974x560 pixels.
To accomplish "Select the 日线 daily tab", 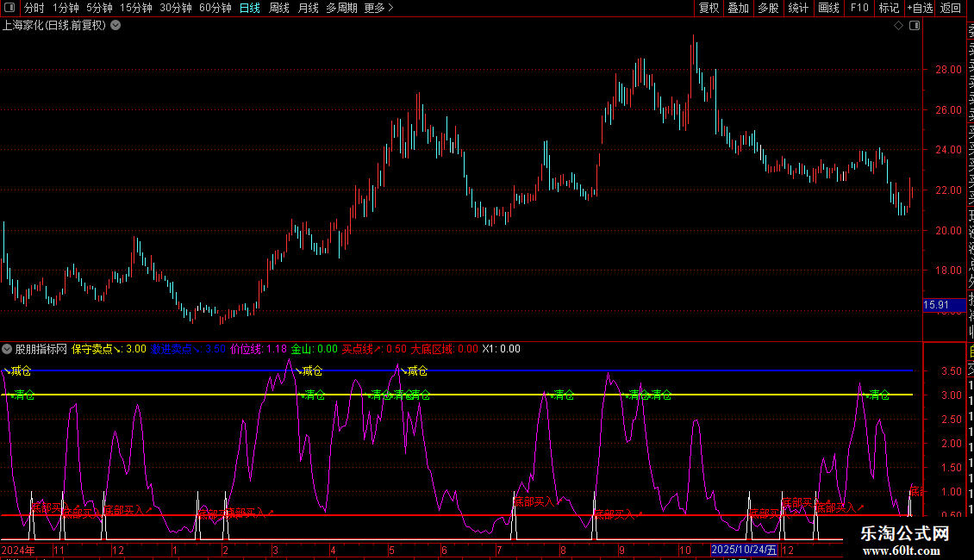I will click(250, 8).
